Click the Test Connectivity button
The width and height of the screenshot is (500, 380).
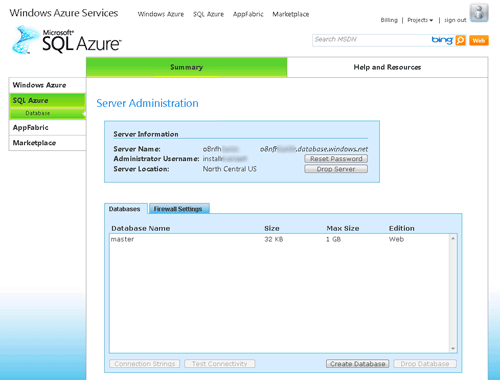point(220,364)
